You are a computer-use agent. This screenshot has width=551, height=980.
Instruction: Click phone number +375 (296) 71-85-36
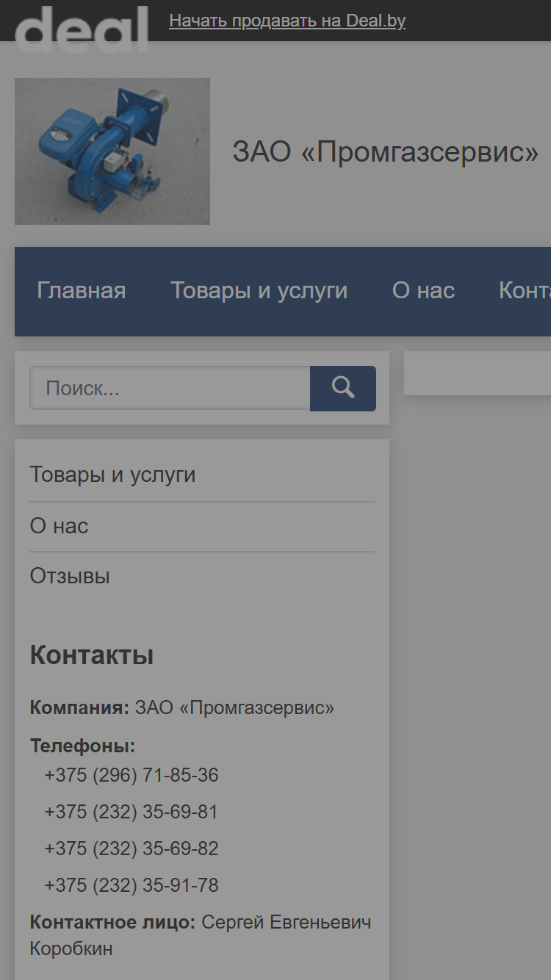coord(132,775)
